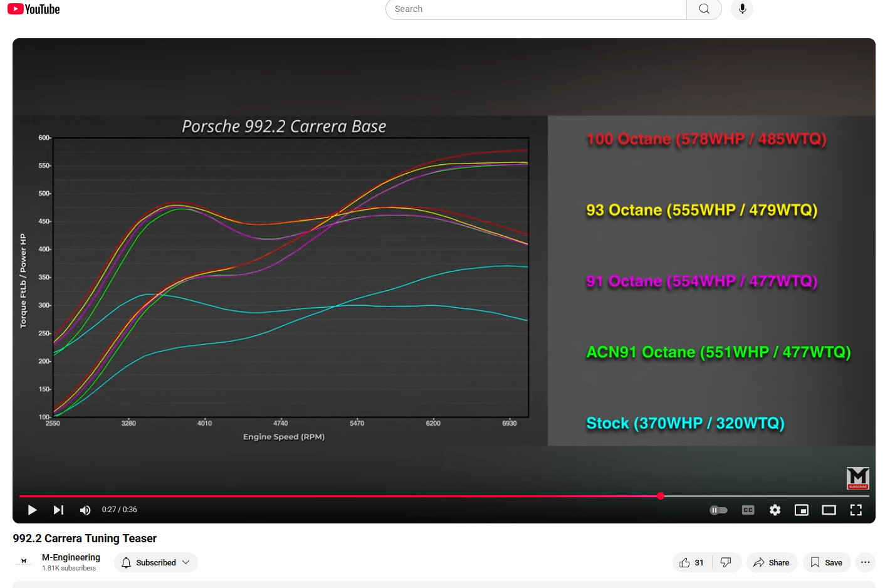Click the 1.81K subscribers text
The width and height of the screenshot is (885, 588).
pyautogui.click(x=69, y=568)
